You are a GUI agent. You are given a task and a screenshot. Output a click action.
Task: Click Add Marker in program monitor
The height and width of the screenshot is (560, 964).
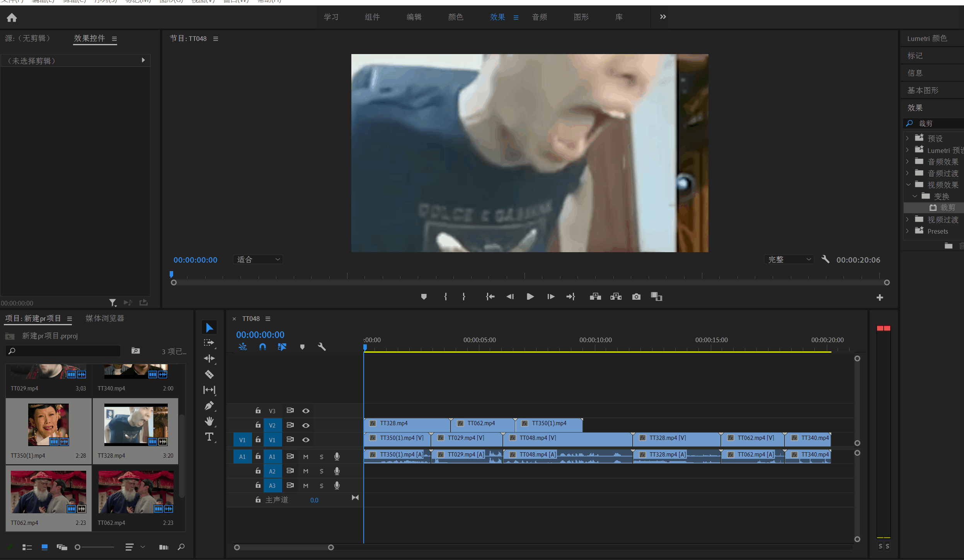click(x=424, y=297)
